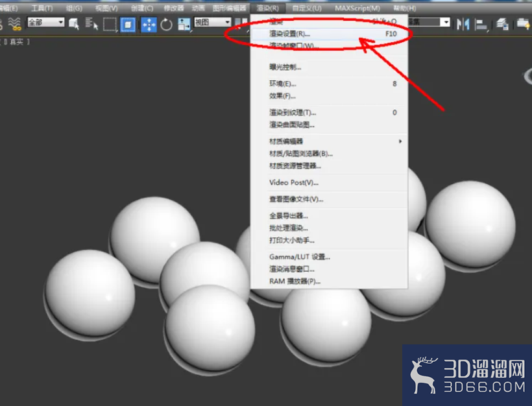Choose 全景导出器... menu entry
The image size is (532, 406).
329,216
